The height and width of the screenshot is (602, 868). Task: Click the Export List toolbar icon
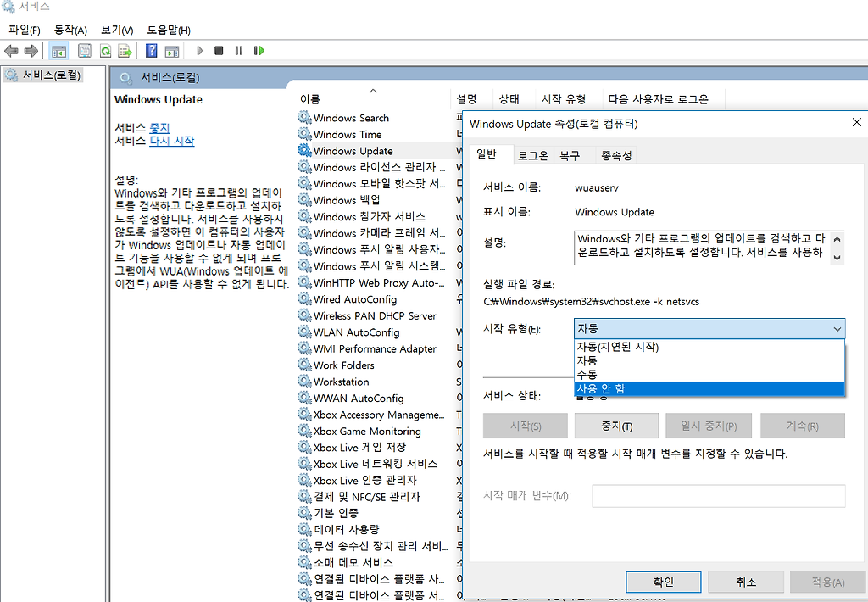point(125,51)
